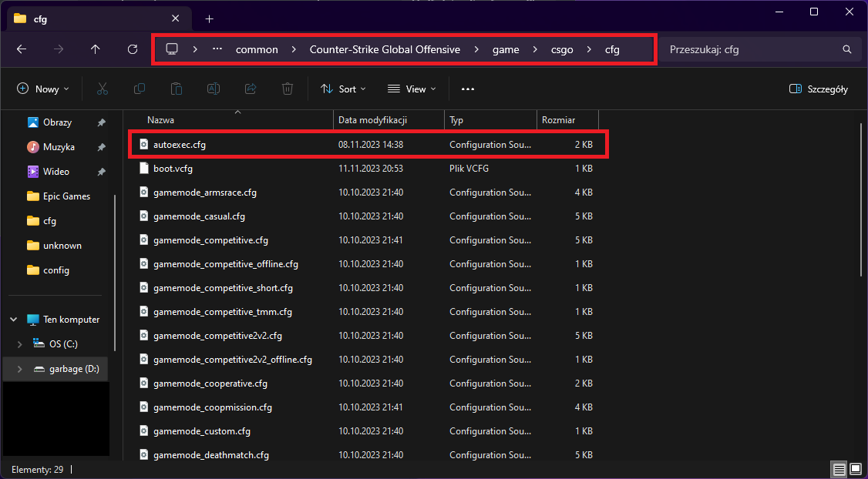Screen dimensions: 868x479
Task: Navigate to csgo folder in breadcrumb
Action: [x=562, y=50]
